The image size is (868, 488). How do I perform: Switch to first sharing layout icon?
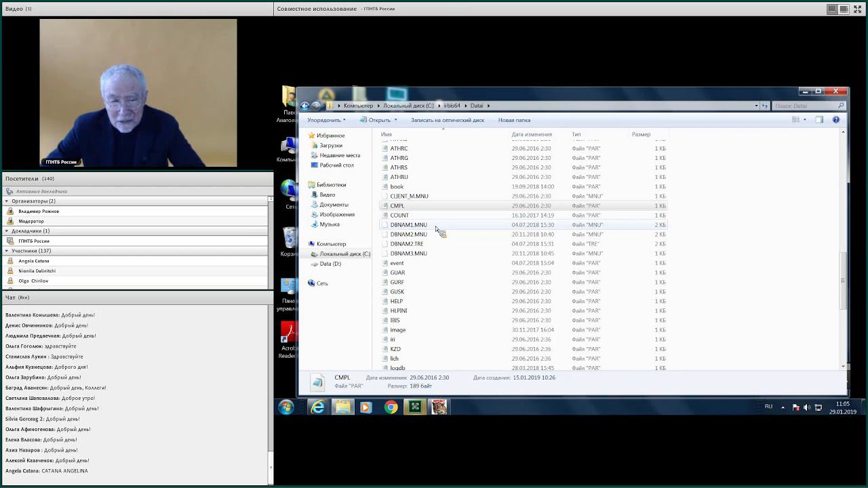pyautogui.click(x=832, y=9)
